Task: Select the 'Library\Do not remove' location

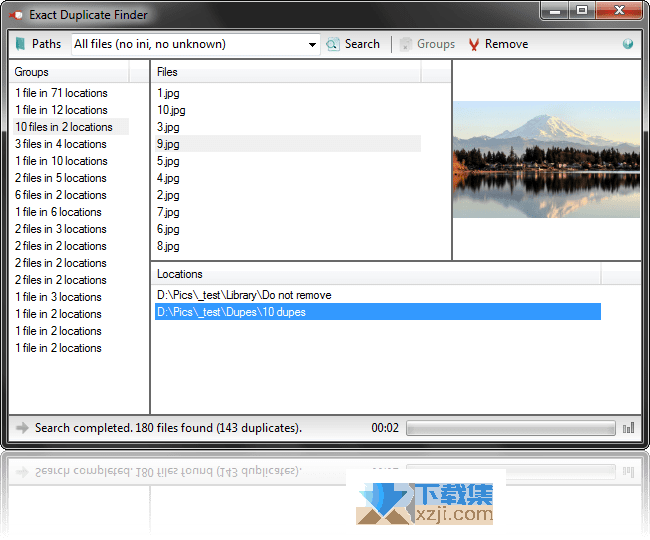Action: point(244,295)
